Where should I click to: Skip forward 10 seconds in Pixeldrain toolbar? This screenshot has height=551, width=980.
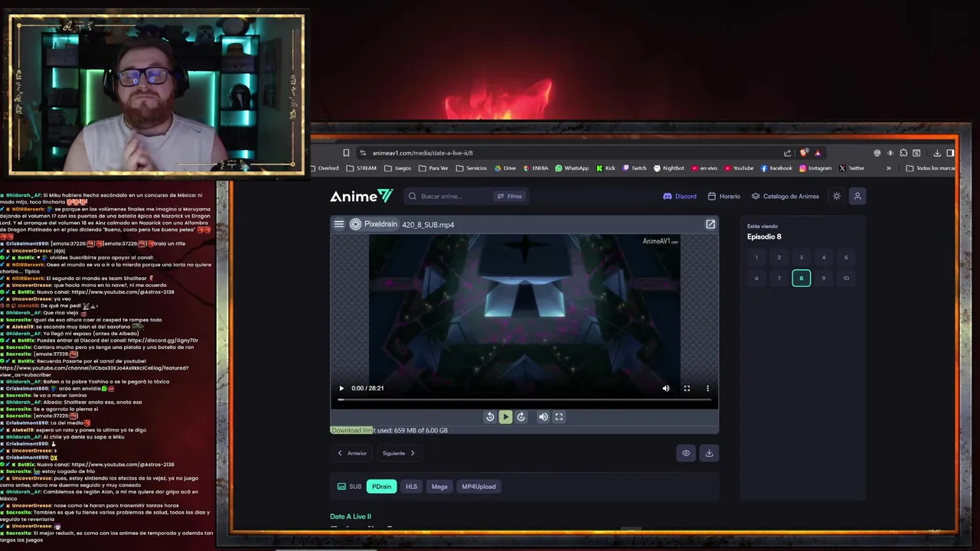point(521,417)
